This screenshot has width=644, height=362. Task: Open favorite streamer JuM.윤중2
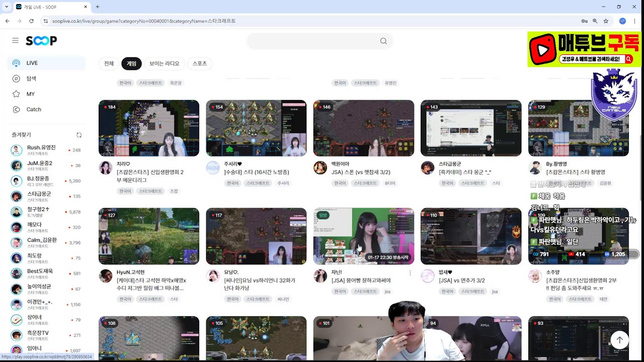[46, 165]
